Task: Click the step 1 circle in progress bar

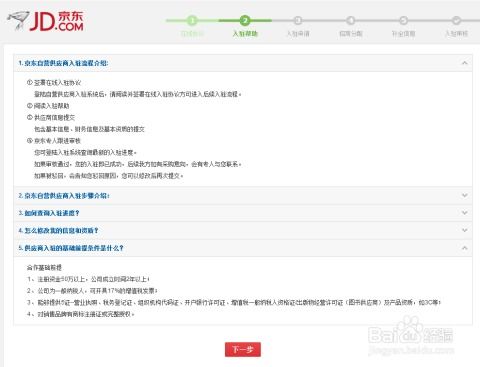Action: pyautogui.click(x=192, y=21)
